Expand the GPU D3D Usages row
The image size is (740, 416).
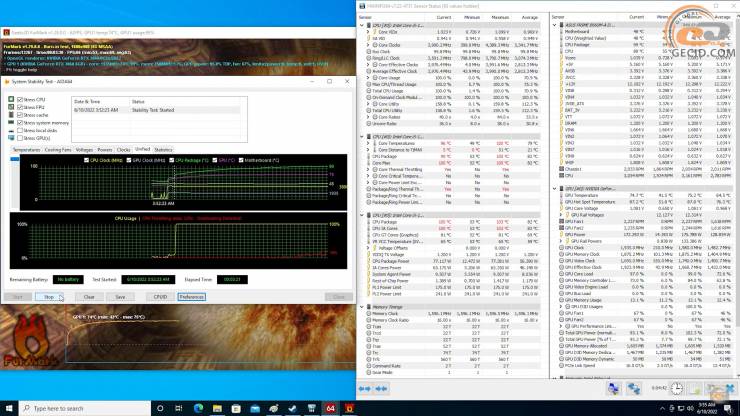[x=561, y=306]
